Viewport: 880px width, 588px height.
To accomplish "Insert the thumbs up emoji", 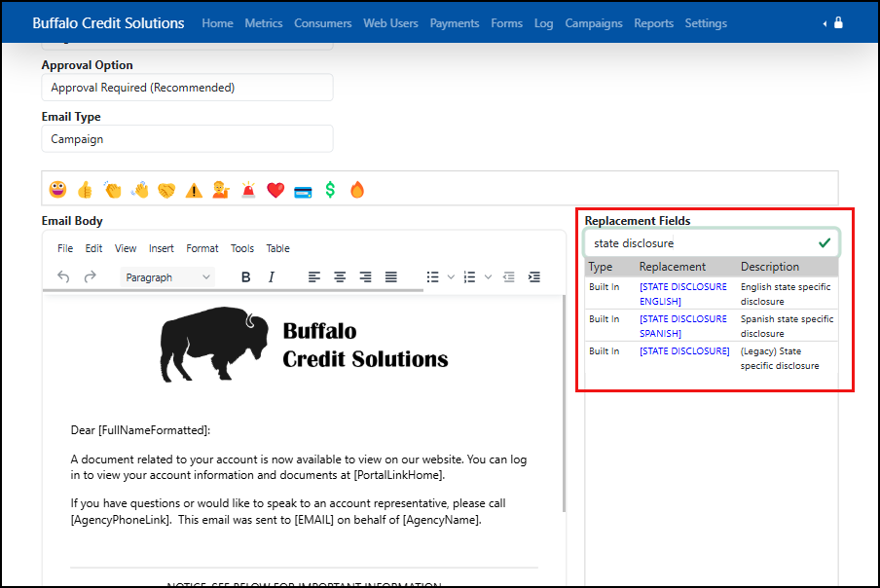I will (85, 190).
